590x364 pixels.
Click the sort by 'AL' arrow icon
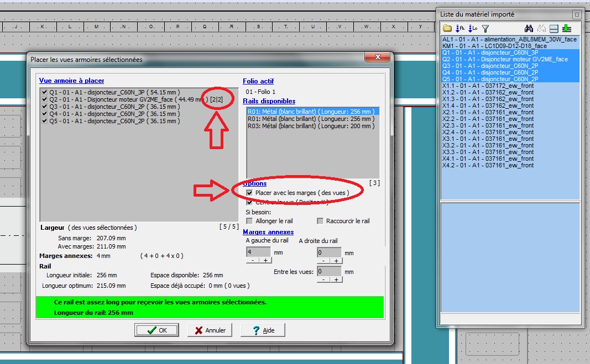[460, 29]
